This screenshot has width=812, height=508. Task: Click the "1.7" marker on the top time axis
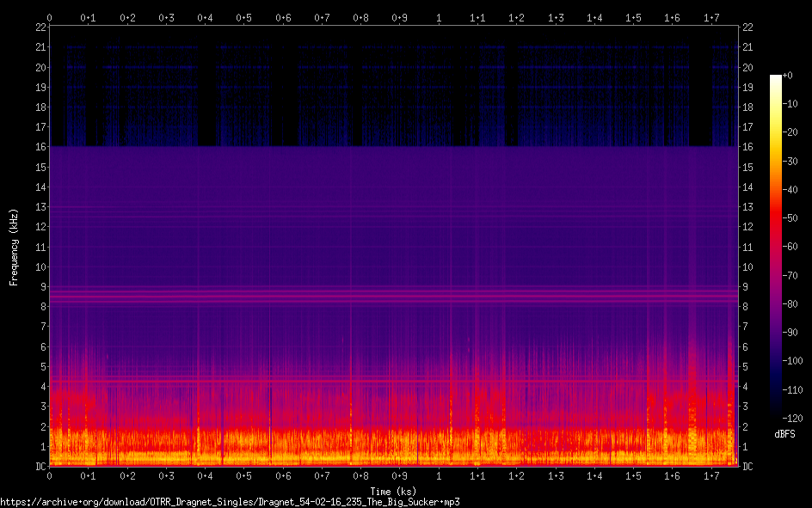click(711, 17)
